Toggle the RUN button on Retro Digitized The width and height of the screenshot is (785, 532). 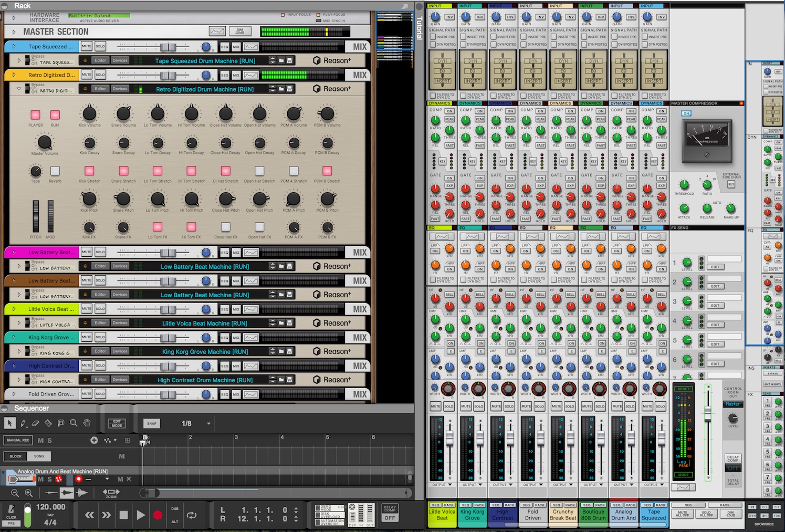[x=55, y=115]
